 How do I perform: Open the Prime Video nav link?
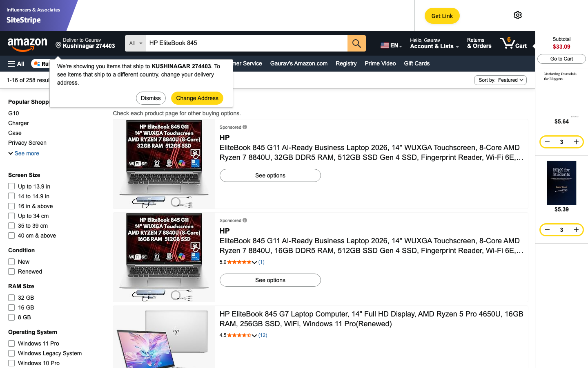[380, 63]
